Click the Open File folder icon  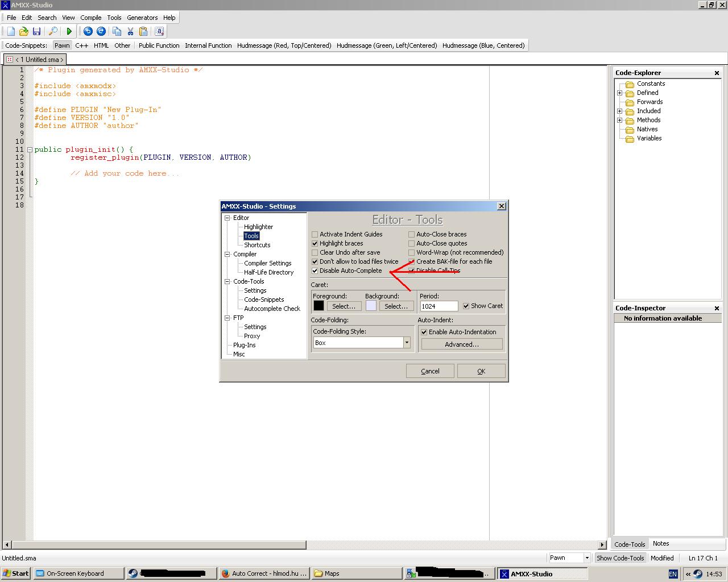click(x=24, y=32)
